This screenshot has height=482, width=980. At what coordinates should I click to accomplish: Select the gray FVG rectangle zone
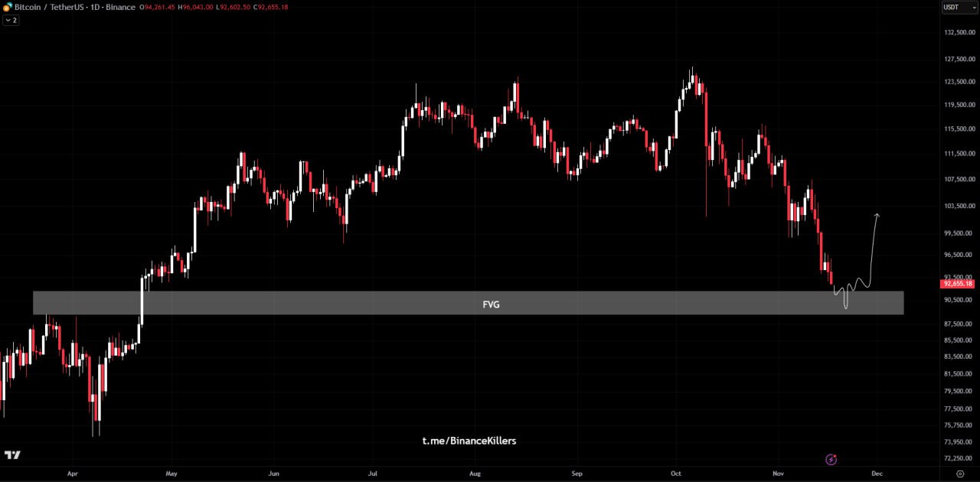[x=306, y=303]
